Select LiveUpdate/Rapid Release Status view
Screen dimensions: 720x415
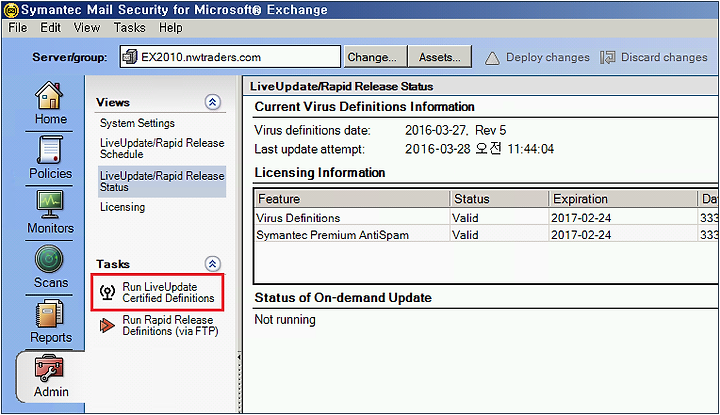(x=162, y=181)
